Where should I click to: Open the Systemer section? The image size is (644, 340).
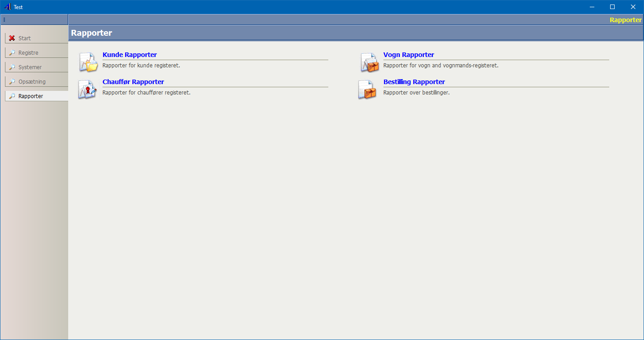[x=37, y=67]
